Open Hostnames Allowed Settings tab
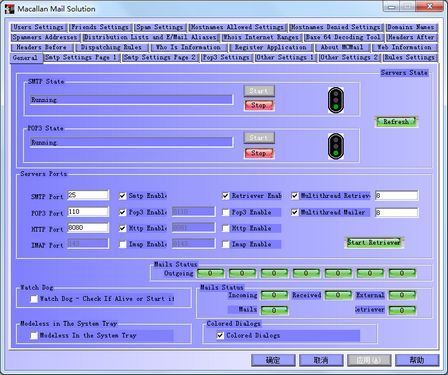The height and width of the screenshot is (375, 448). 237,27
